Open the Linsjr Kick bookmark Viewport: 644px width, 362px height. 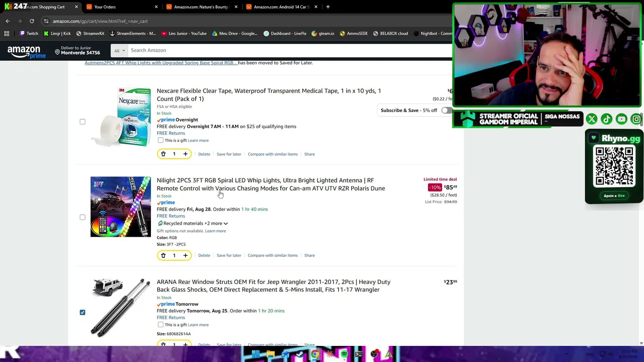[57, 34]
